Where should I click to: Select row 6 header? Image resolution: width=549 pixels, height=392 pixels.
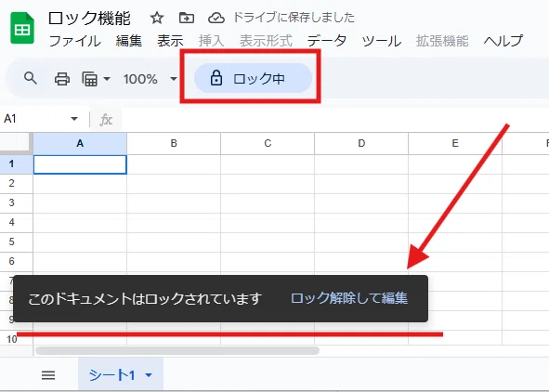tap(16, 261)
